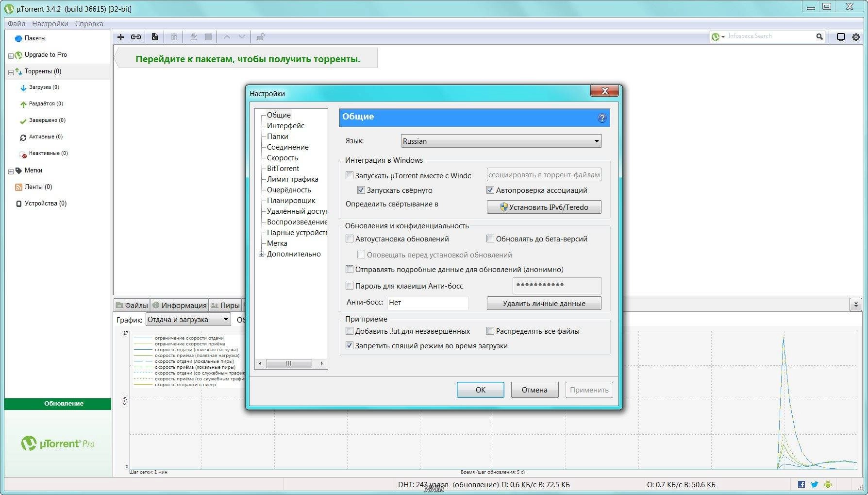868x495 pixels.
Task: Enable Пароль для клавиши Анти-босс checkbox
Action: [349, 286]
